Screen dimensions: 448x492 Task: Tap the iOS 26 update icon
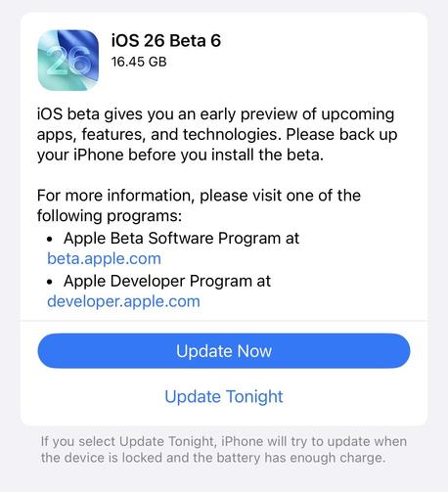pos(68,60)
